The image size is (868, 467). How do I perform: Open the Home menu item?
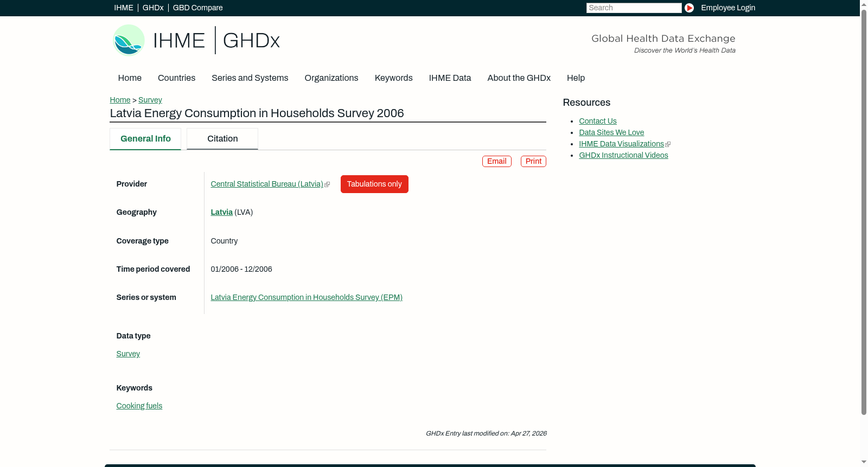coord(130,78)
